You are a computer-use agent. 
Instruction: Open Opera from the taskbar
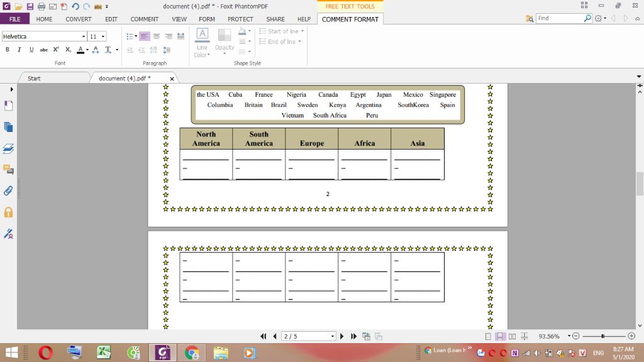click(45, 353)
